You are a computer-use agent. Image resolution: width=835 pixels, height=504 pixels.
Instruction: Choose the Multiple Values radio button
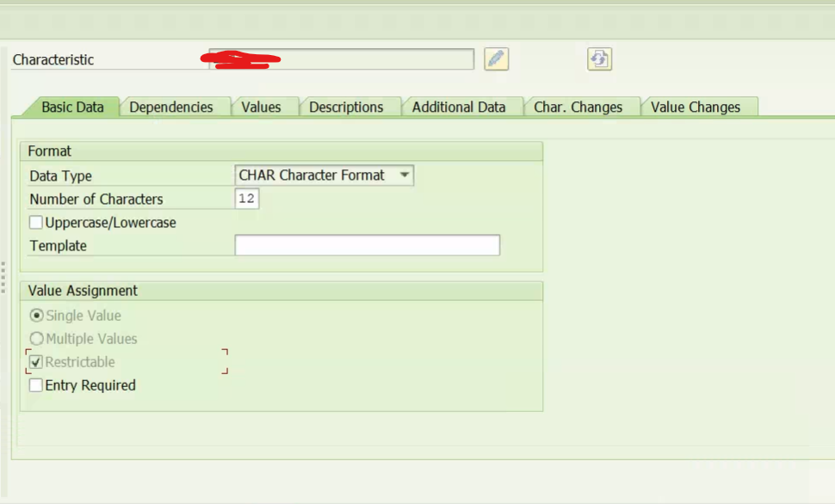[37, 339]
